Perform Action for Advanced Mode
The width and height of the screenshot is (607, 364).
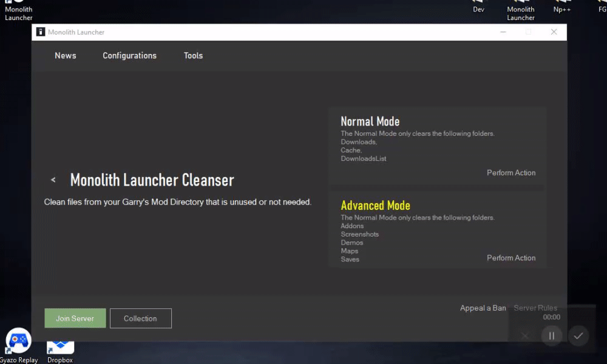pos(511,258)
